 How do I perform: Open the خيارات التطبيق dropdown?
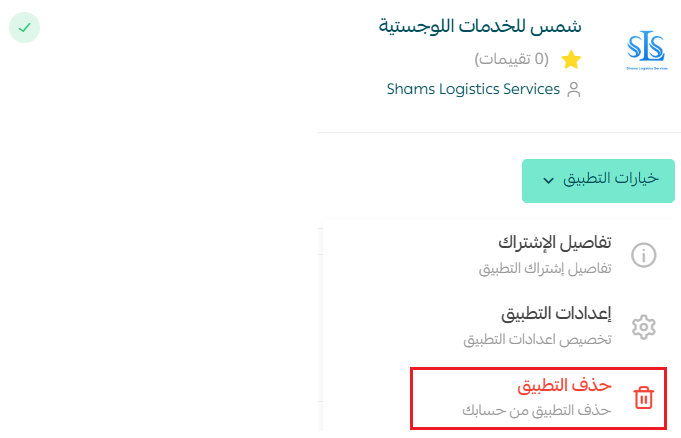click(598, 181)
